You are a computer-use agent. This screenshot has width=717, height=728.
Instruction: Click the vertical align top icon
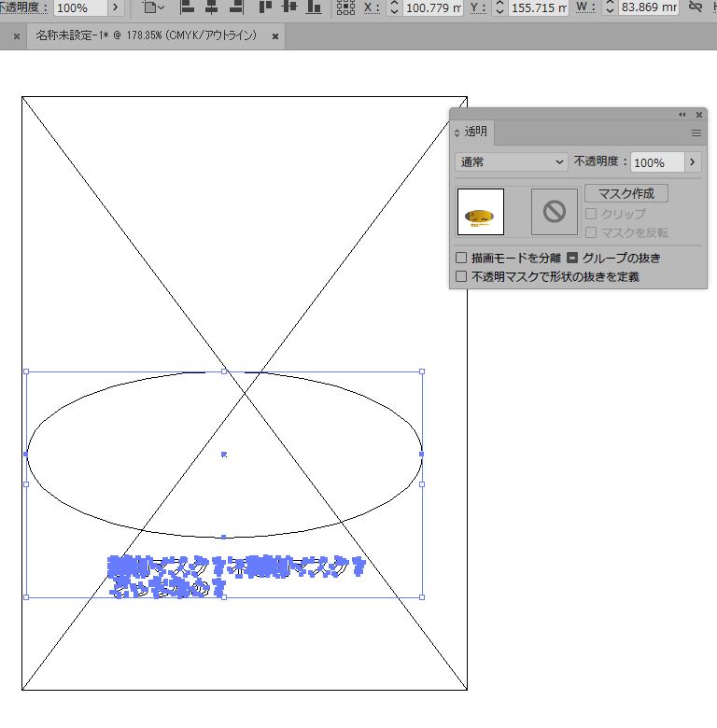pyautogui.click(x=265, y=7)
